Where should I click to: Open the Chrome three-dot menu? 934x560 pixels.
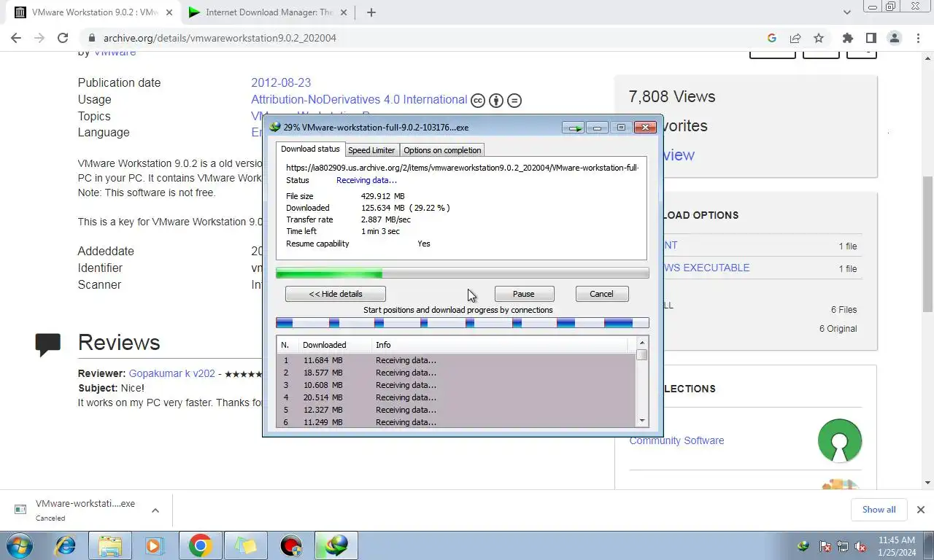(918, 38)
